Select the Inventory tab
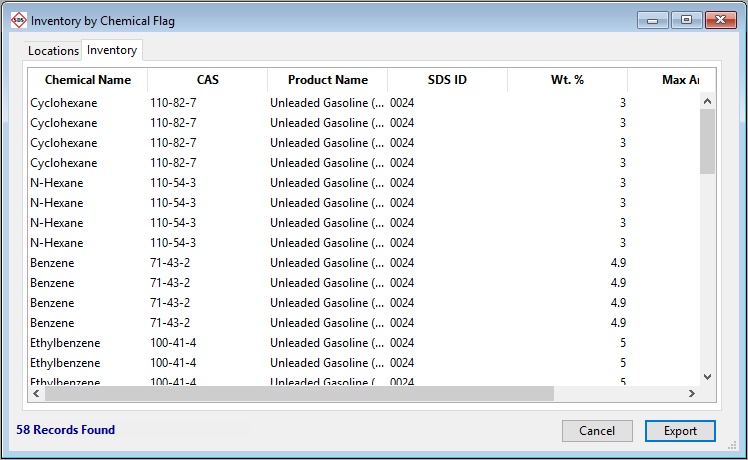 pyautogui.click(x=112, y=50)
